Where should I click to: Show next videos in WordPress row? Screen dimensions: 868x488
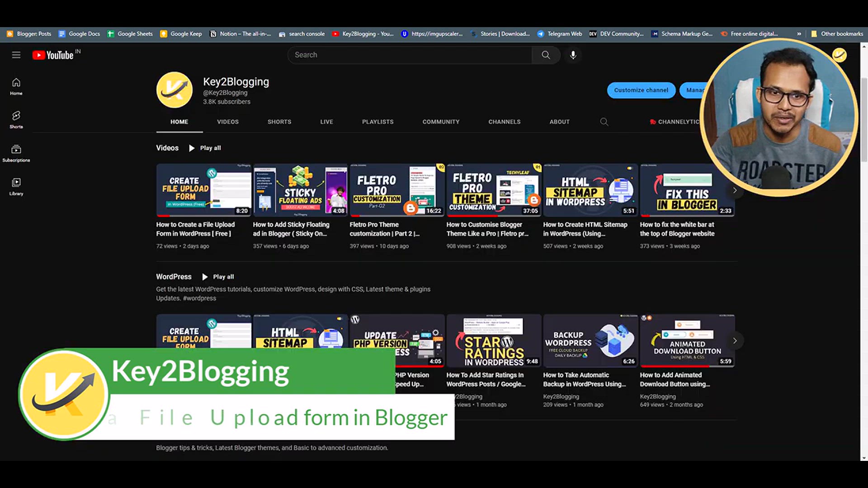(x=735, y=341)
